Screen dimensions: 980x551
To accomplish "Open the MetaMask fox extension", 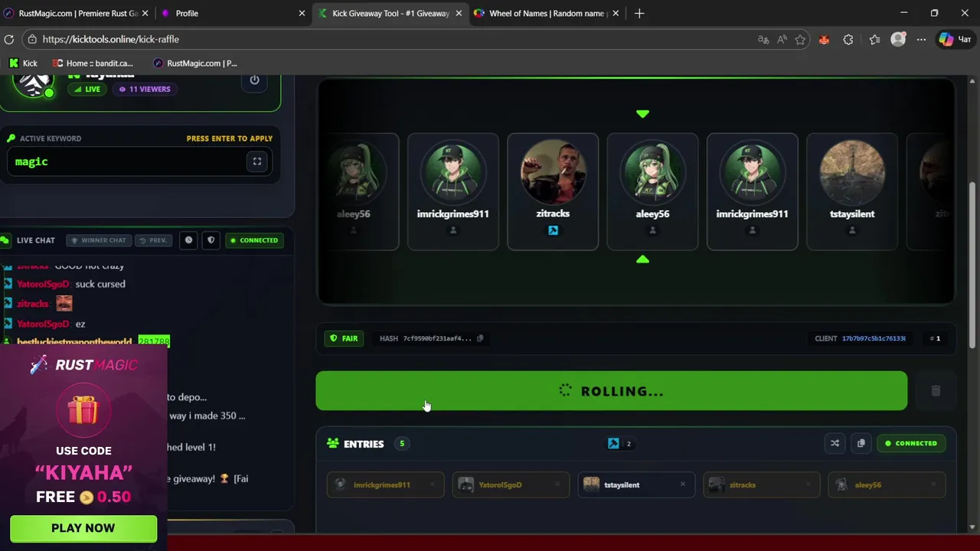I will [x=824, y=40].
